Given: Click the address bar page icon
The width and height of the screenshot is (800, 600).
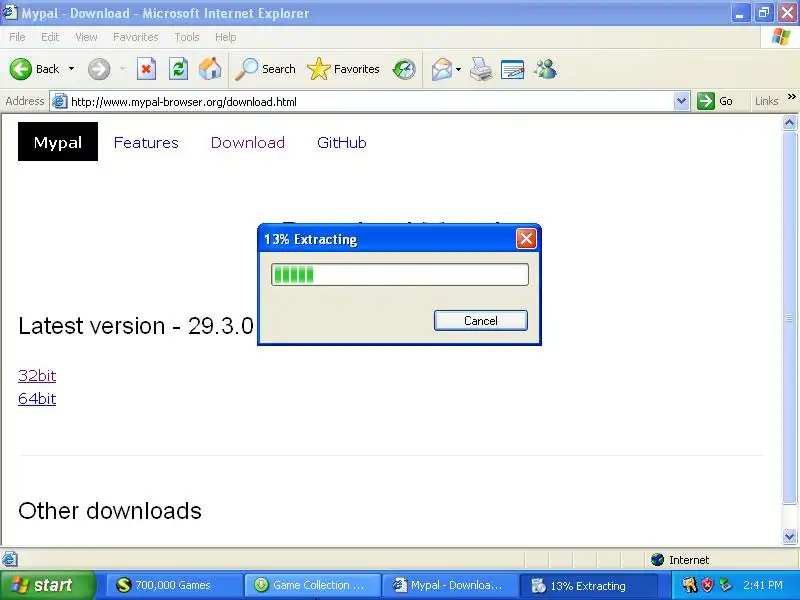Looking at the screenshot, I should tap(60, 102).
